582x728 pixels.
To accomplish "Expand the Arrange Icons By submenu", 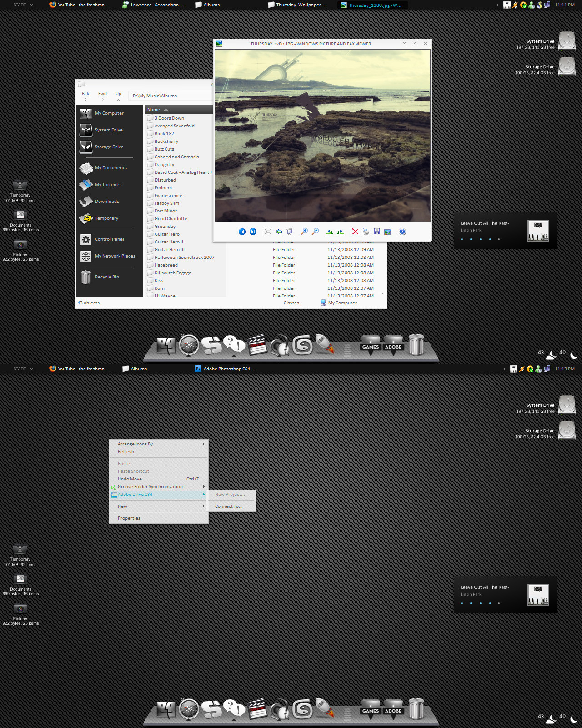I will 158,444.
